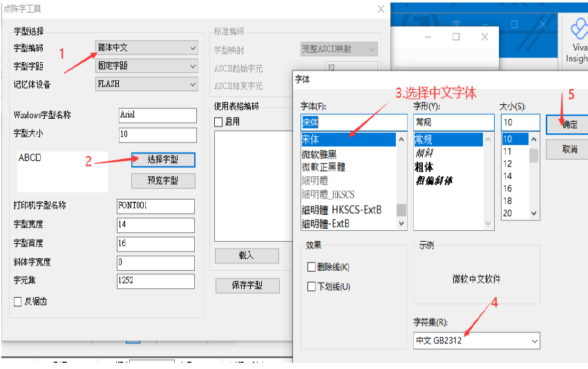Expand the 字型字距 dropdown showing 固定字距
Screen dimensions: 588x369
tap(146, 66)
